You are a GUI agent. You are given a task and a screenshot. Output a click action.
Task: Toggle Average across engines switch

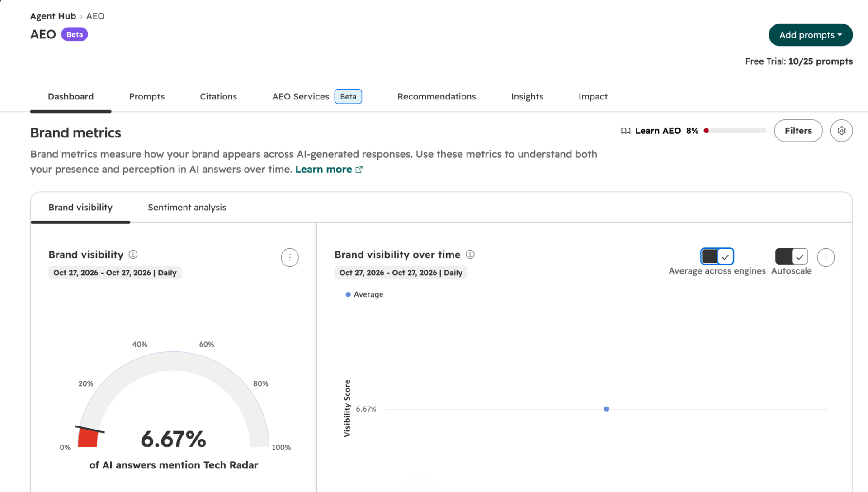pos(717,256)
